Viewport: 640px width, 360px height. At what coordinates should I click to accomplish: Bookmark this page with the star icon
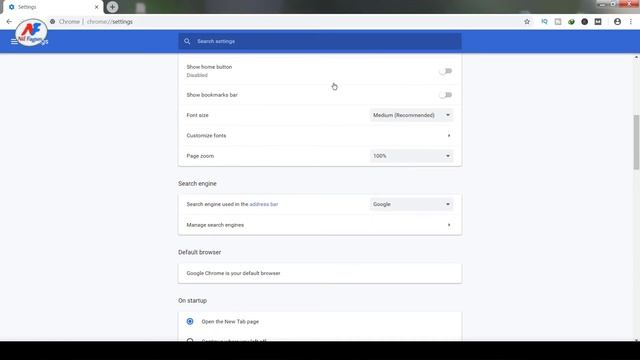click(527, 22)
